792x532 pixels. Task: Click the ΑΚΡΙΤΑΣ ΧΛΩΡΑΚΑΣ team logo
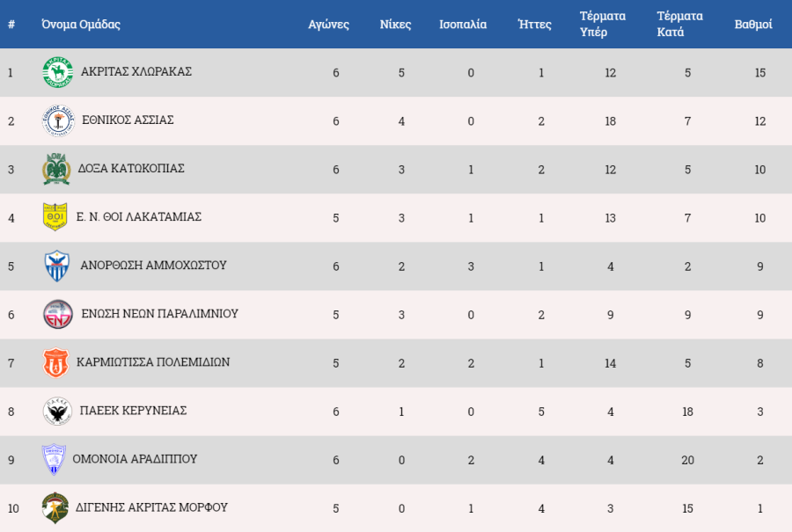pos(57,72)
